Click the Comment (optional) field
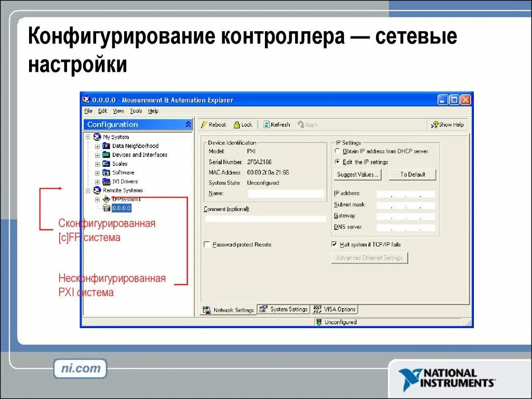This screenshot has width=532, height=399. coord(265,219)
